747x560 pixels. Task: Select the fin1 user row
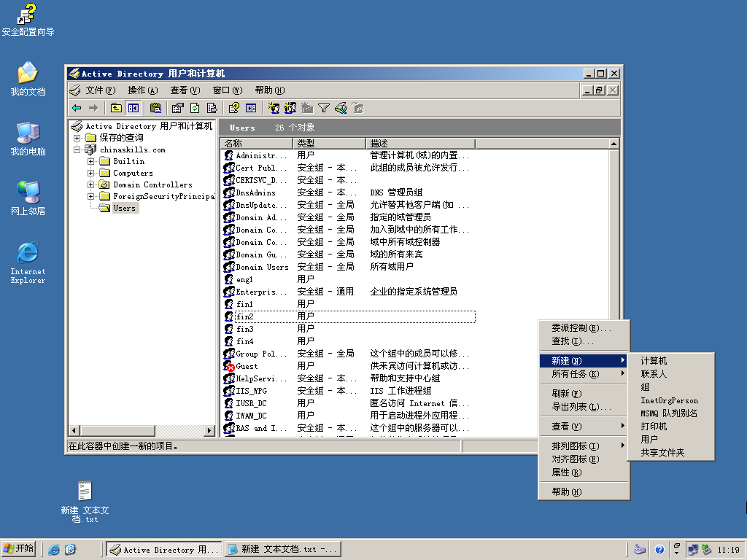click(349, 304)
